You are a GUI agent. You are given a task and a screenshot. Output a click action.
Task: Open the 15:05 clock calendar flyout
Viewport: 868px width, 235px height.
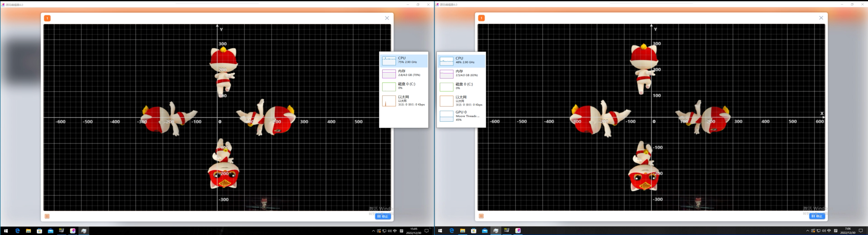(413, 231)
